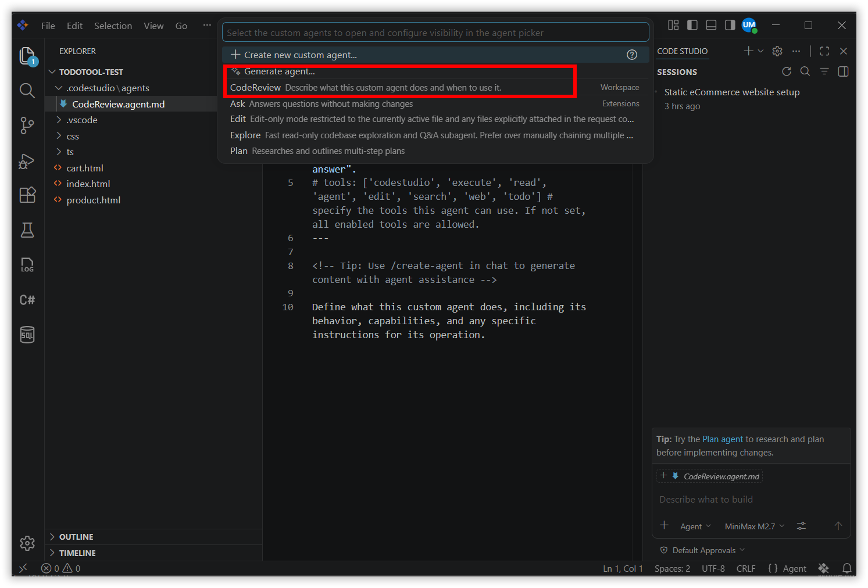Open Code Studio chat settings gear

[777, 51]
